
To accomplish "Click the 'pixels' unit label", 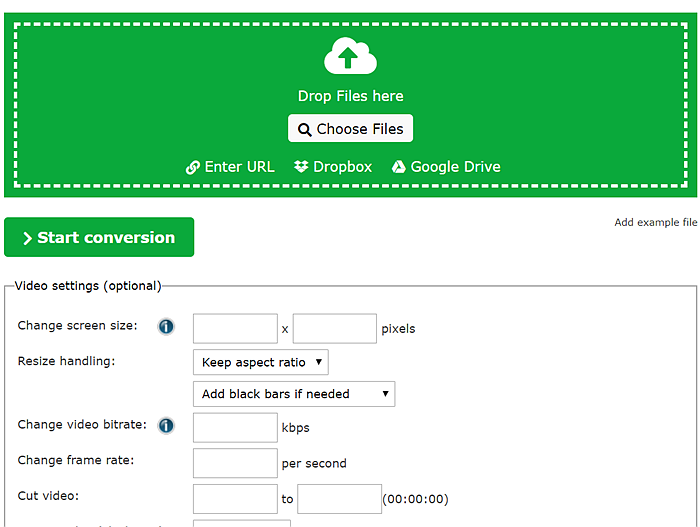I will point(398,329).
